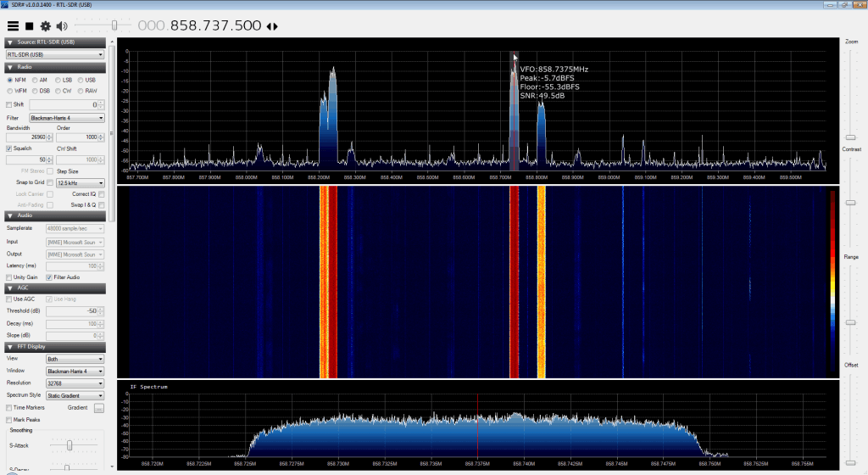Image resolution: width=868 pixels, height=475 pixels.
Task: Enable the Swap I & Q checkbox
Action: click(x=102, y=205)
